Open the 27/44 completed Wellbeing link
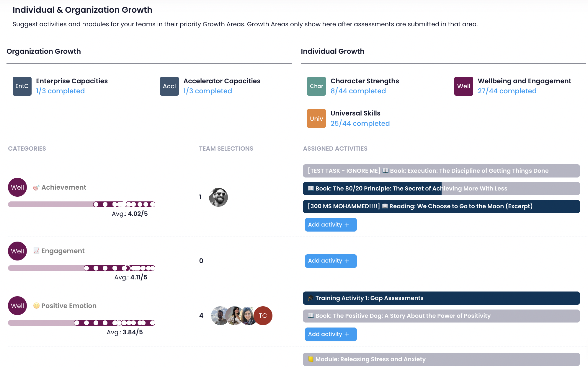Viewport: 588px width, 368px height. (507, 91)
